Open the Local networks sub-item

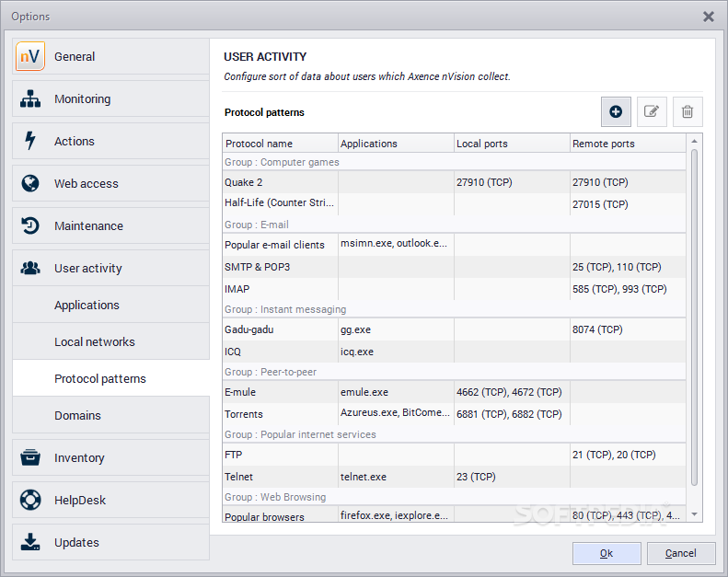click(111, 341)
